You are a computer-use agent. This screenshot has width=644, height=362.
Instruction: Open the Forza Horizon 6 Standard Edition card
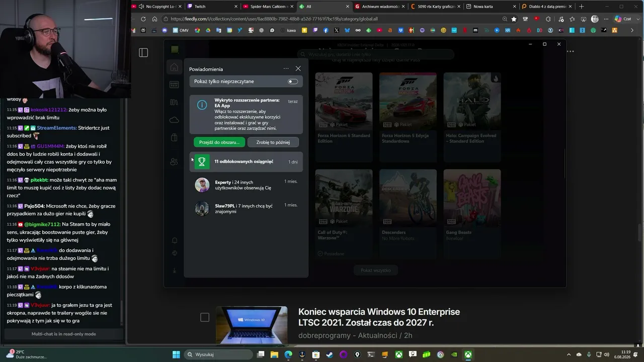[x=344, y=117]
